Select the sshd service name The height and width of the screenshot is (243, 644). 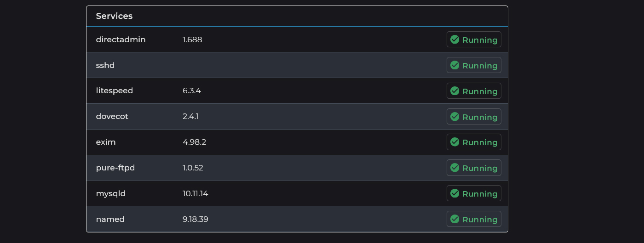[105, 65]
